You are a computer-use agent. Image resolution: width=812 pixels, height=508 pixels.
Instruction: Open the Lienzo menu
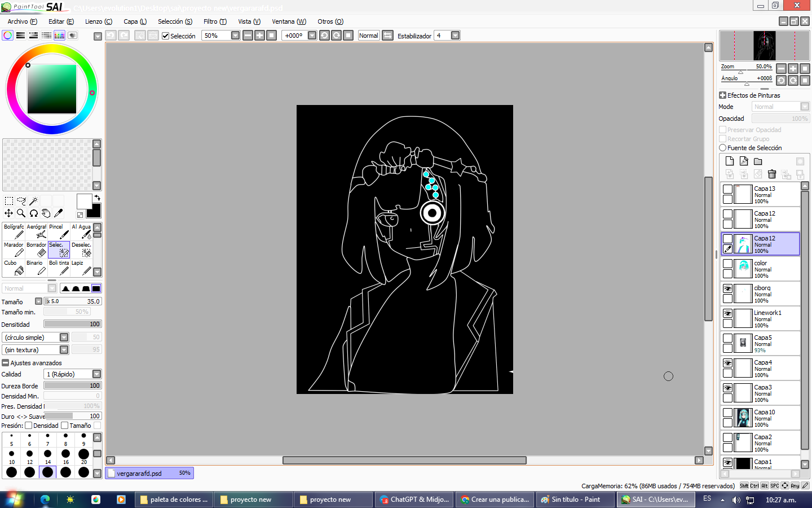(x=99, y=21)
